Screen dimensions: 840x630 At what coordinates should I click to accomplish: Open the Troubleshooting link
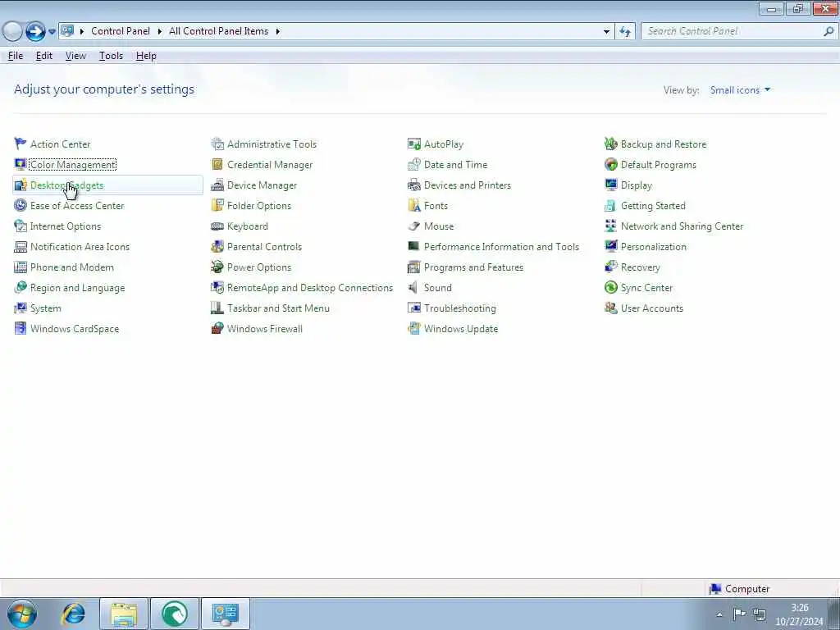point(459,308)
